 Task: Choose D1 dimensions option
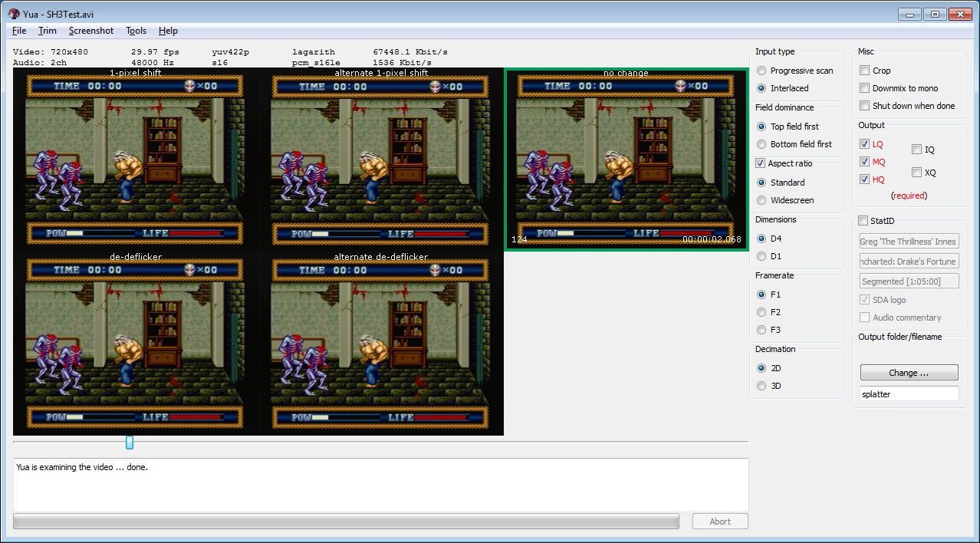tap(761, 256)
